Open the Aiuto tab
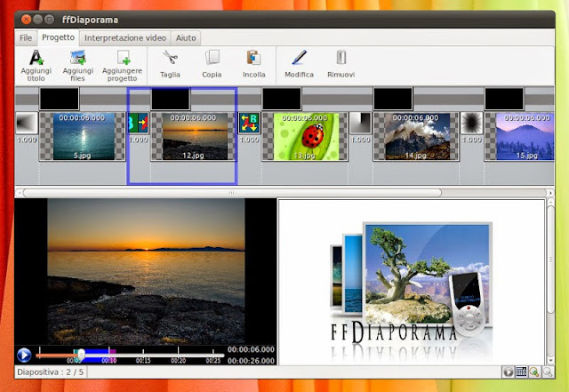The image size is (569, 392). pyautogui.click(x=186, y=37)
